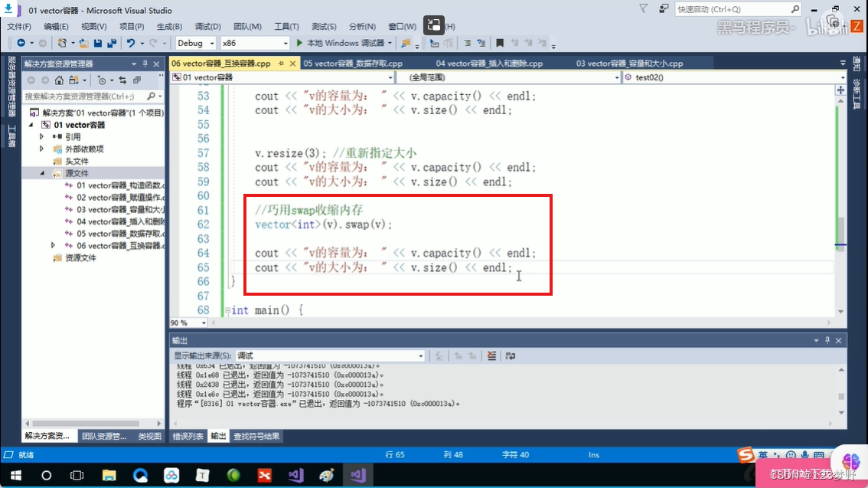Screen dimensions: 868x488
Task: Click the Windows Start button
Action: tap(15, 475)
